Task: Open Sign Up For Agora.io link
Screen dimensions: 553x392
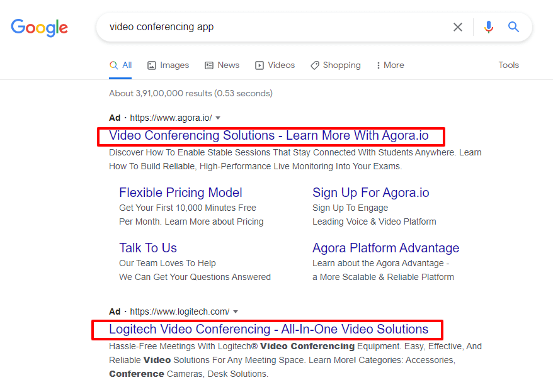Action: click(371, 193)
